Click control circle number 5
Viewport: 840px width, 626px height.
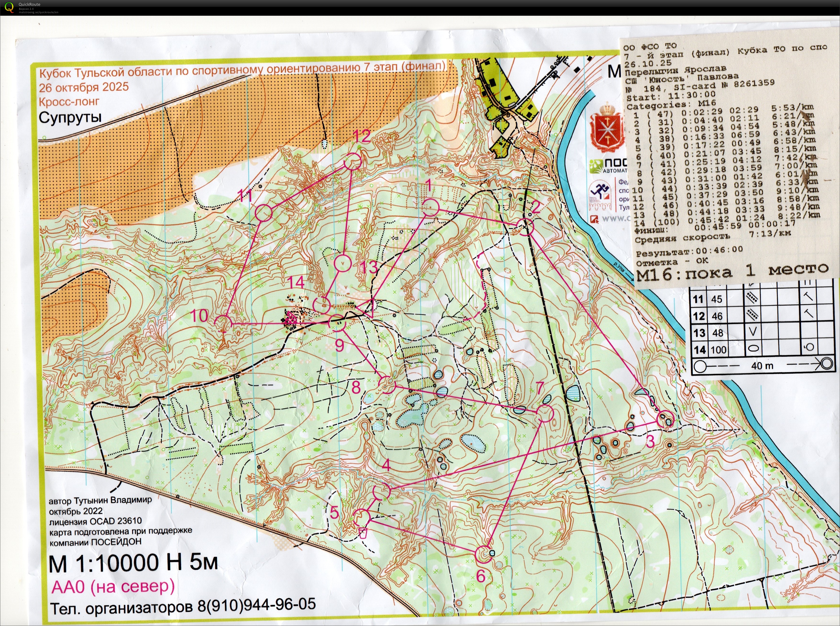362,518
